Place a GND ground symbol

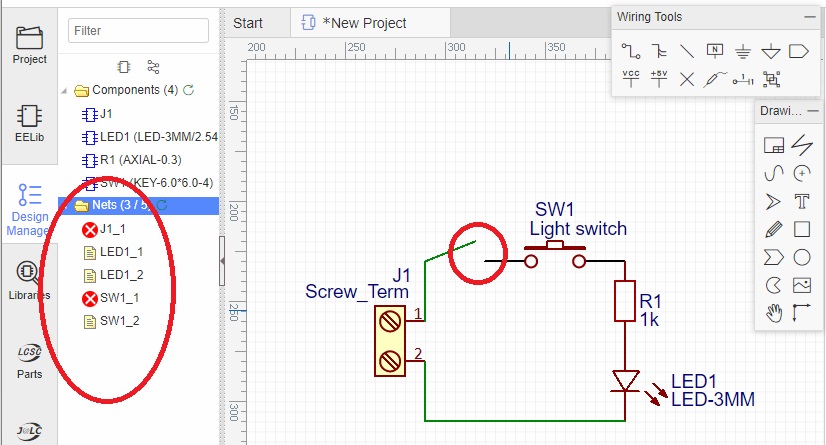742,50
